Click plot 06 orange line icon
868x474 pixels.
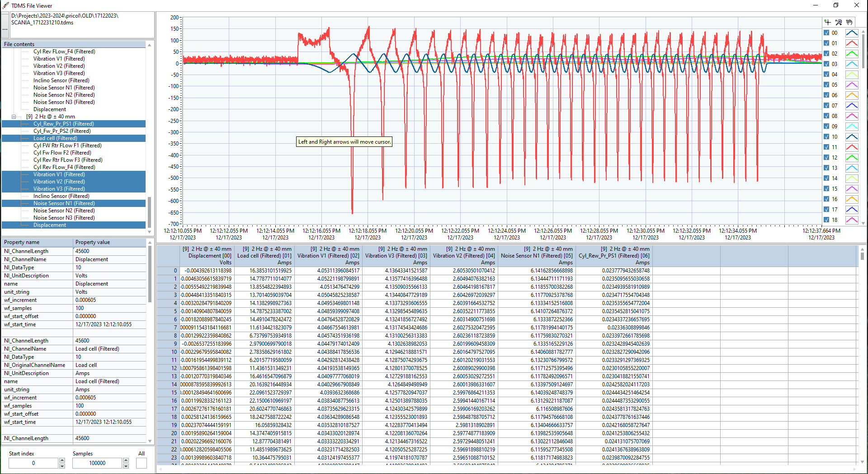852,95
